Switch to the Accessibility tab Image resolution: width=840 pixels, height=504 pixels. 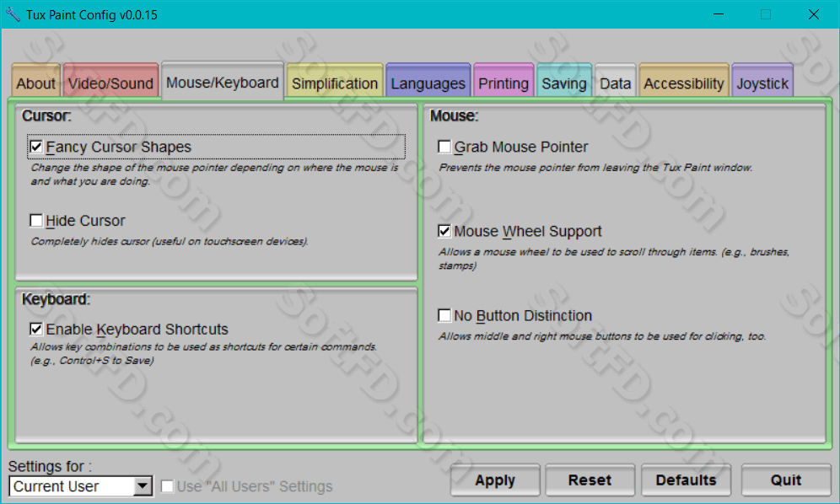[684, 82]
